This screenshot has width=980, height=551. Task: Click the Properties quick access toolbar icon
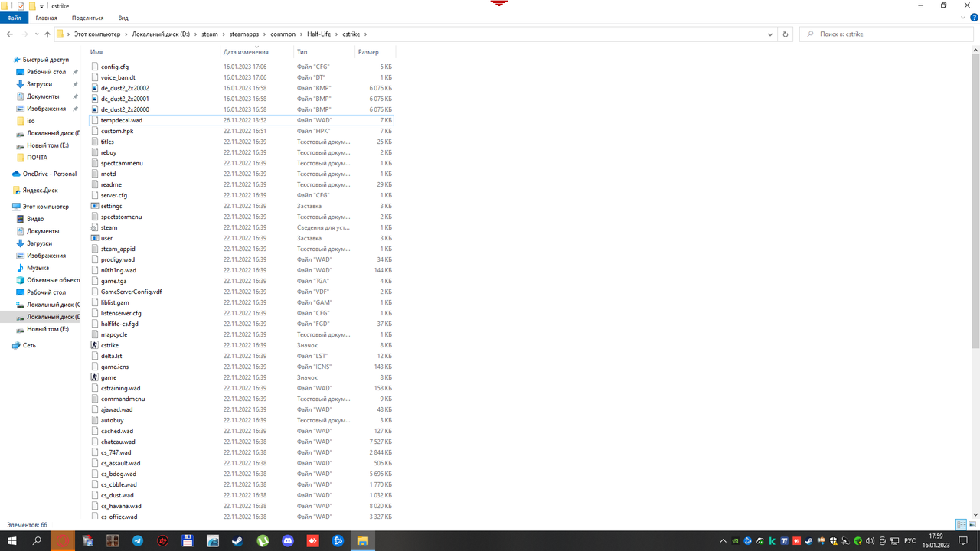pos(21,5)
